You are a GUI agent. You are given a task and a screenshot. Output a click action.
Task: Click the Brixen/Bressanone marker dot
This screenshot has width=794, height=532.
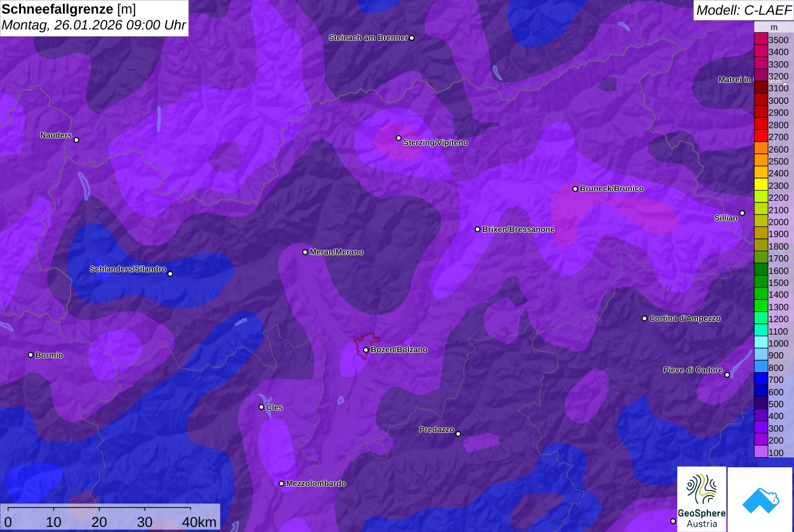click(478, 229)
